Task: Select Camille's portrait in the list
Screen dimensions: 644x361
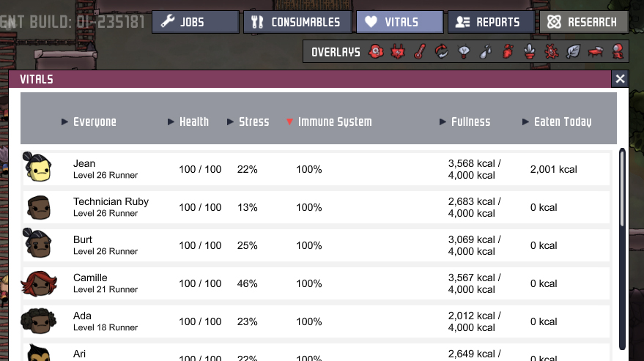Action: [38, 283]
